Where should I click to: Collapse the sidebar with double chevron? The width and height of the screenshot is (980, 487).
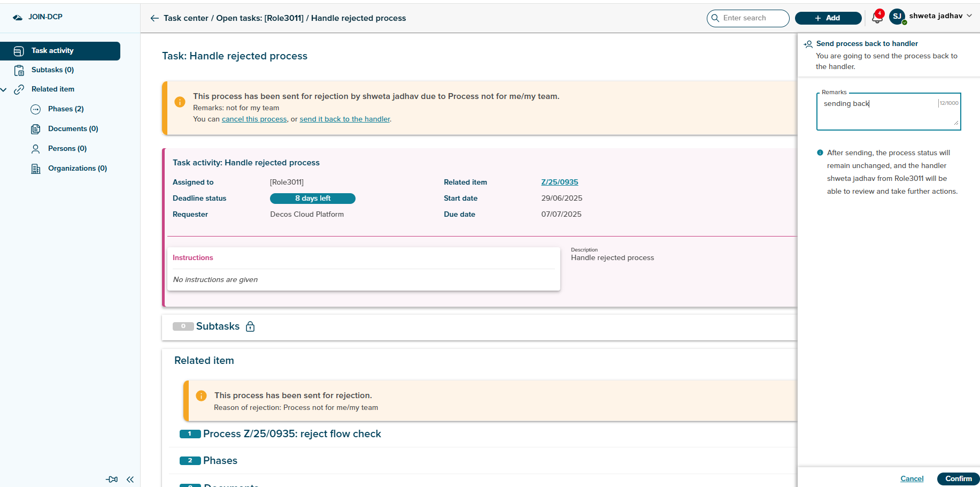(x=130, y=480)
